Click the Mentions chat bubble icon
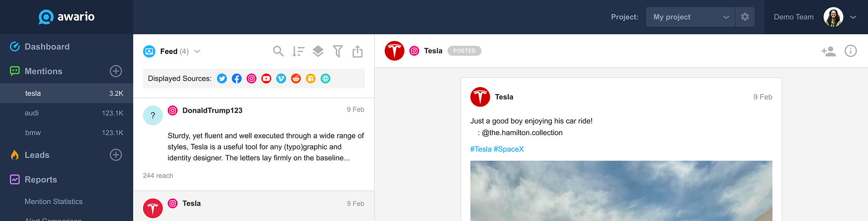This screenshot has height=221, width=868. (x=15, y=71)
